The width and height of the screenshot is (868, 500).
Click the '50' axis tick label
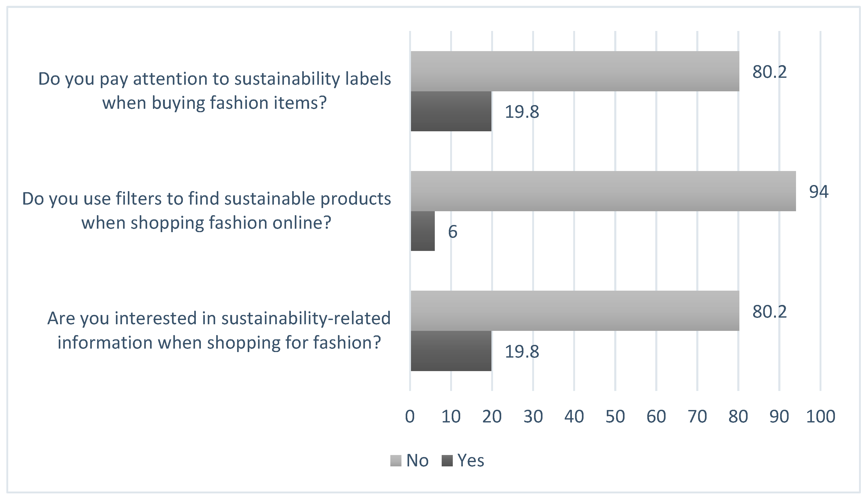(x=615, y=417)
